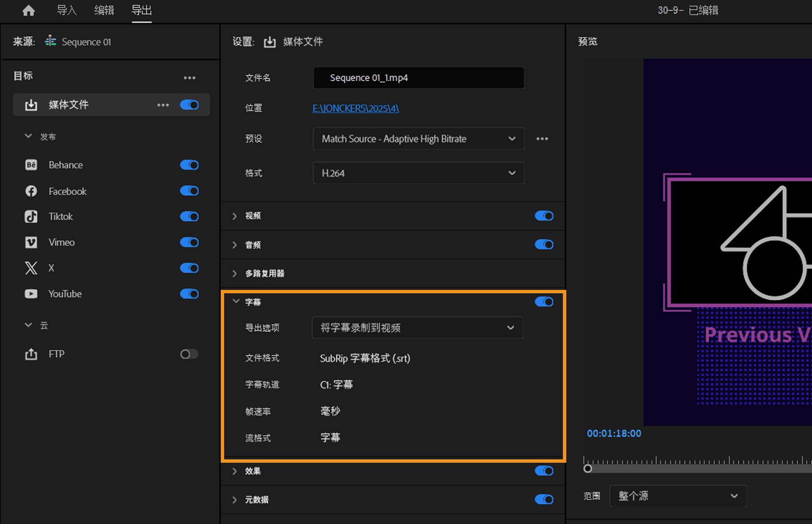Turn off the 视频 section toggle
The width and height of the screenshot is (812, 524).
(544, 216)
